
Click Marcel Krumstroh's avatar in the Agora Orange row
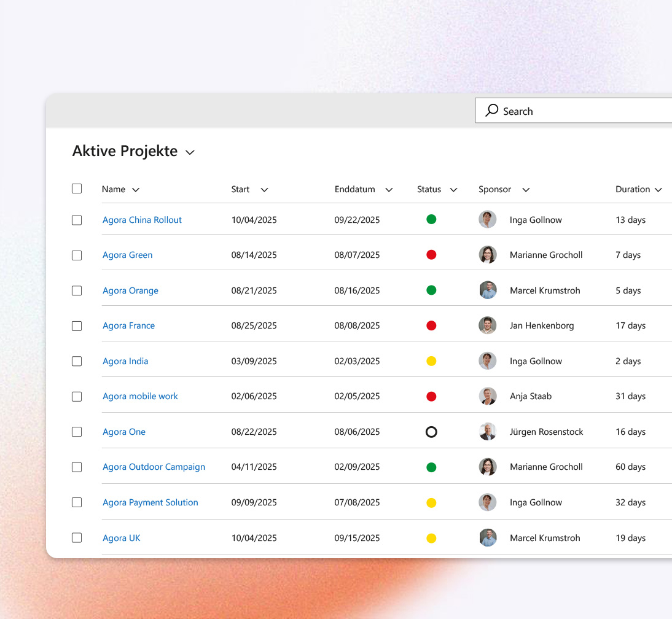click(487, 290)
